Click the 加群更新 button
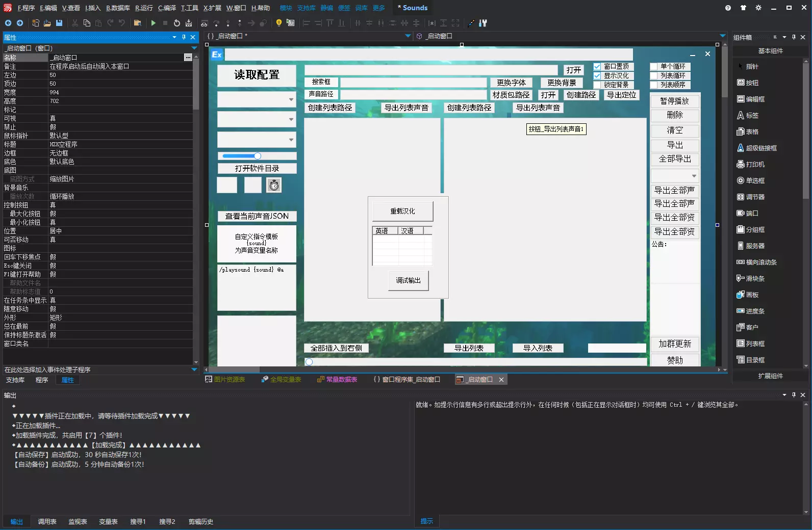This screenshot has height=530, width=812. (x=674, y=344)
